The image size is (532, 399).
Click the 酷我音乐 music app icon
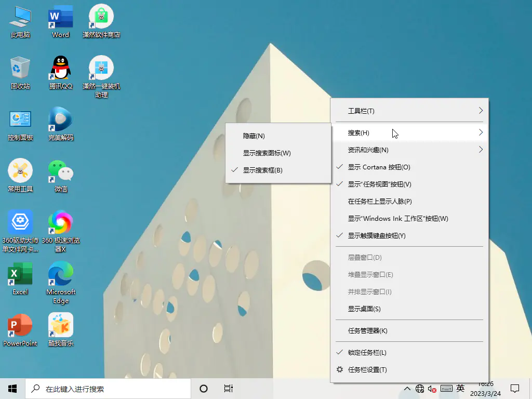pyautogui.click(x=61, y=325)
